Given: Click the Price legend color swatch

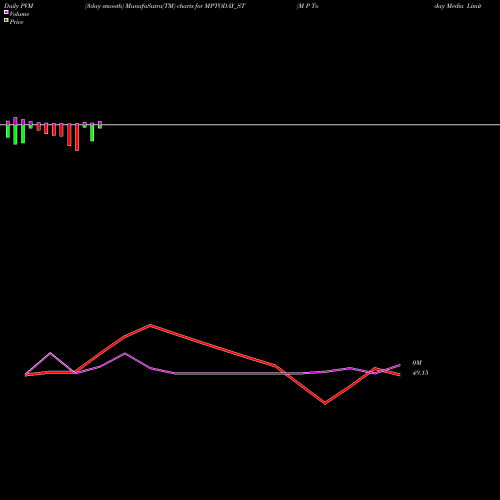Looking at the screenshot, I should tap(6, 20).
